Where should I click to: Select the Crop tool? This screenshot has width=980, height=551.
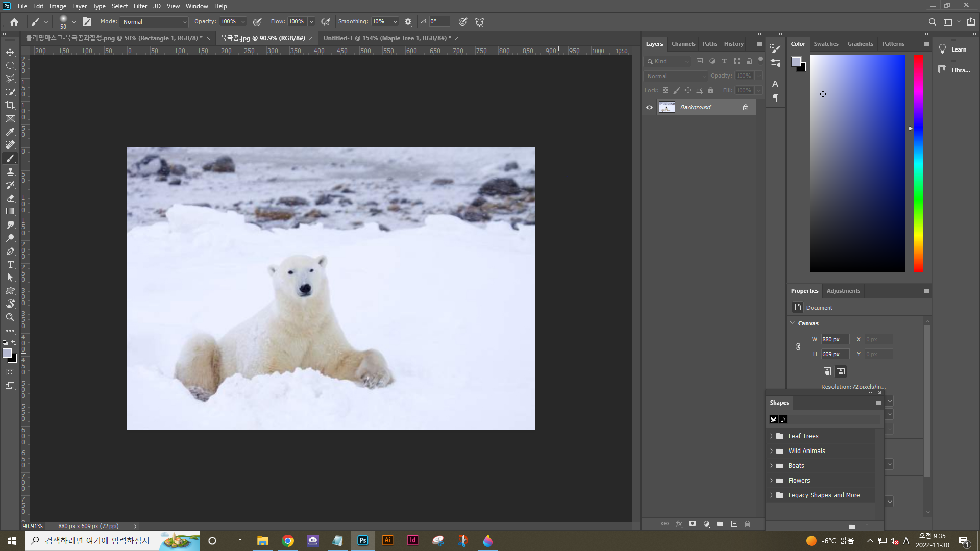(10, 105)
